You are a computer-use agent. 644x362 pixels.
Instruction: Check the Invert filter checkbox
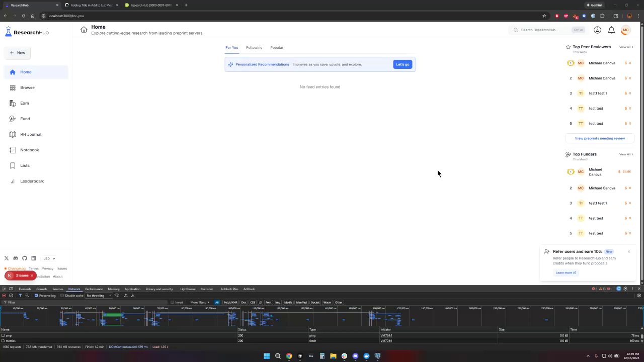[x=173, y=303]
